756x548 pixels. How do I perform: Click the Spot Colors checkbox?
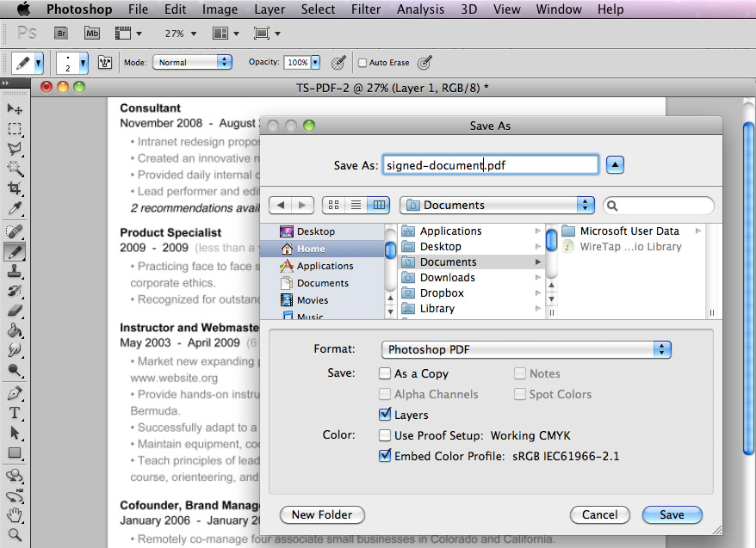520,394
